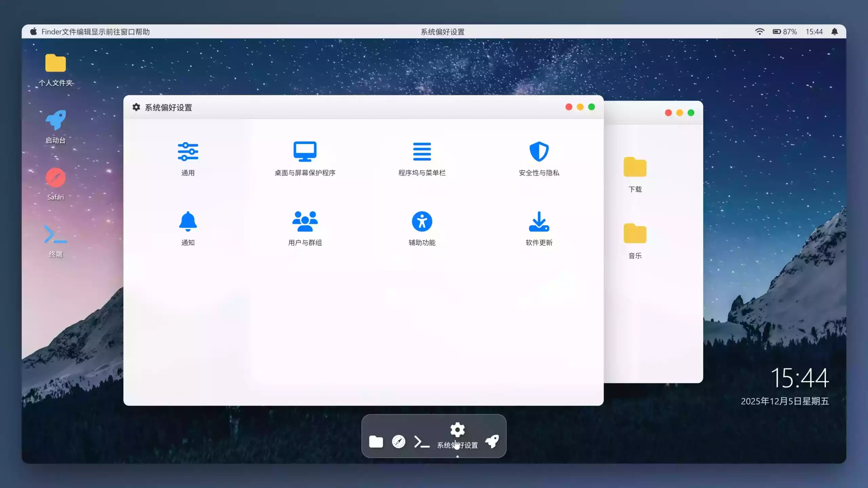868x488 pixels.
Task: Select 辅助功能 accessibility icon
Action: (x=422, y=221)
